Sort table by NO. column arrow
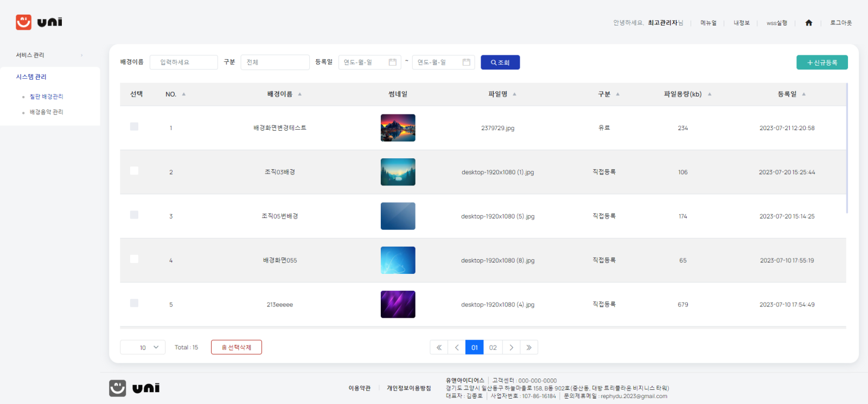Viewport: 868px width, 404px height. (x=184, y=94)
